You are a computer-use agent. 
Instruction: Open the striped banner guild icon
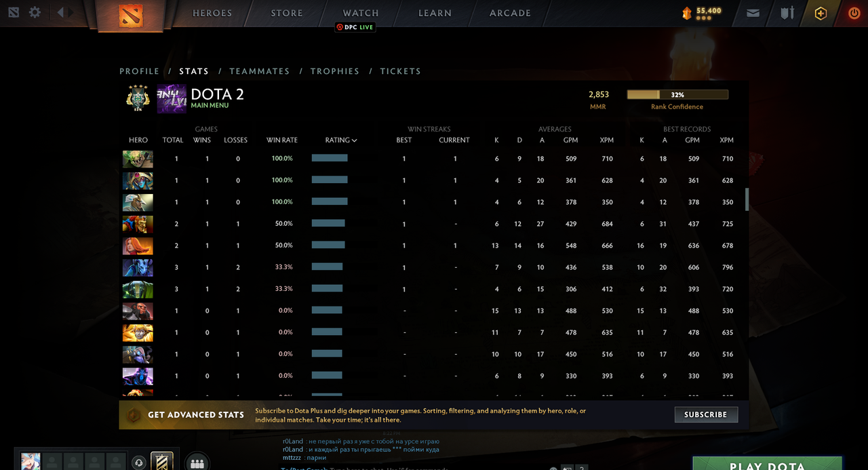161,461
